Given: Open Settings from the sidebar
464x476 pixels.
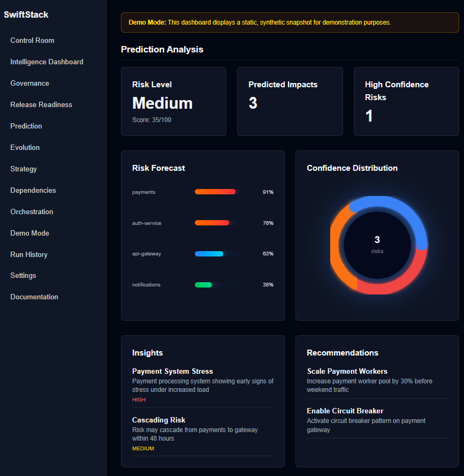Looking at the screenshot, I should coord(23,275).
